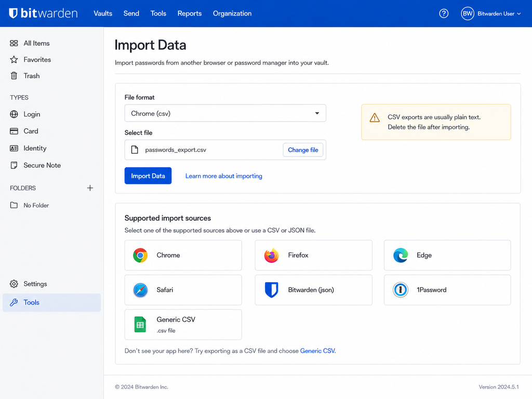Click the .csv file subtitle
532x399 pixels.
pyautogui.click(x=166, y=330)
